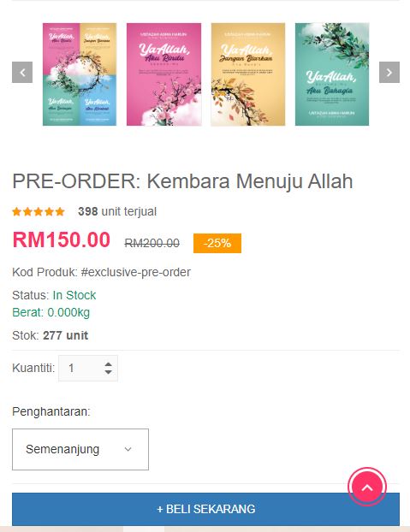Click the -25% discount badge
The height and width of the screenshot is (532, 410).
pos(217,243)
